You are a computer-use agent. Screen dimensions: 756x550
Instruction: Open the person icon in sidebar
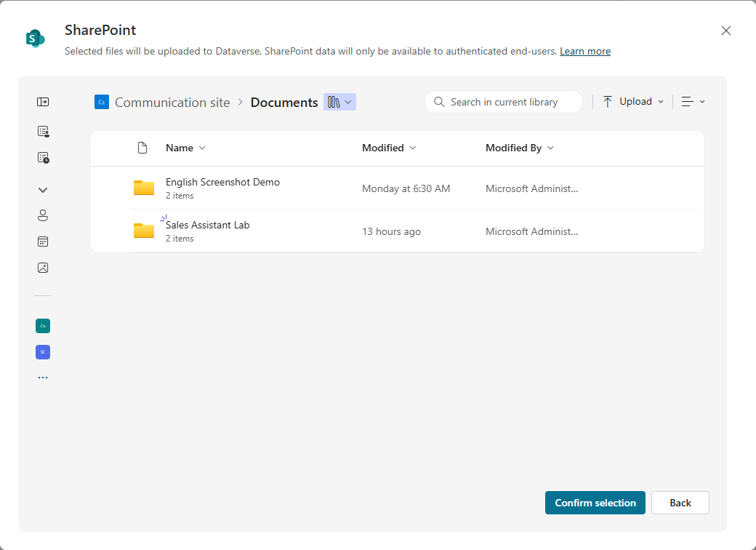(x=43, y=215)
